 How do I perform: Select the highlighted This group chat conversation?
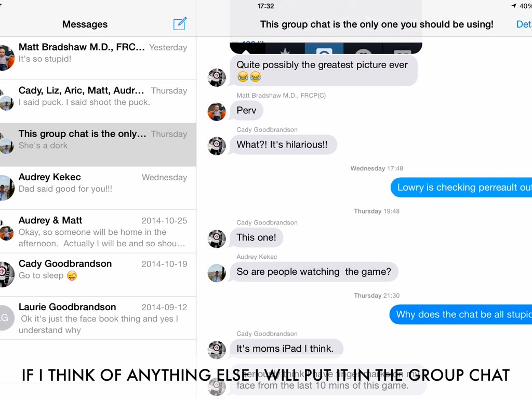click(98, 145)
